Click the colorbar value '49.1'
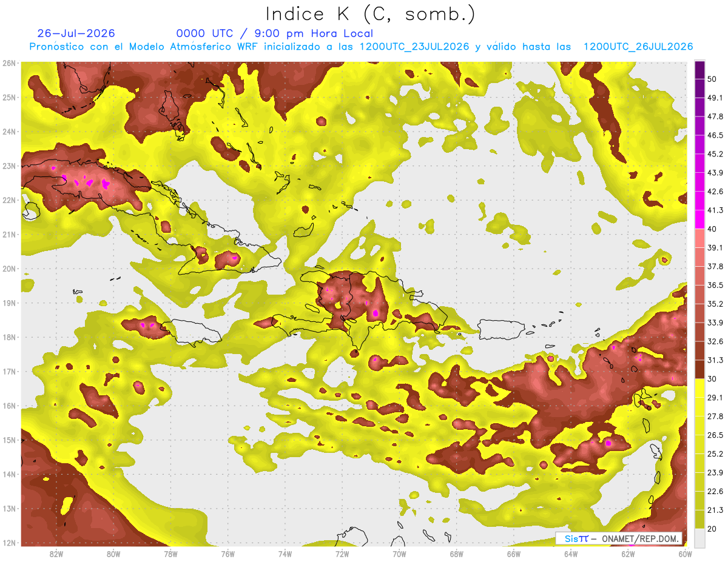The height and width of the screenshot is (562, 728). [x=715, y=98]
